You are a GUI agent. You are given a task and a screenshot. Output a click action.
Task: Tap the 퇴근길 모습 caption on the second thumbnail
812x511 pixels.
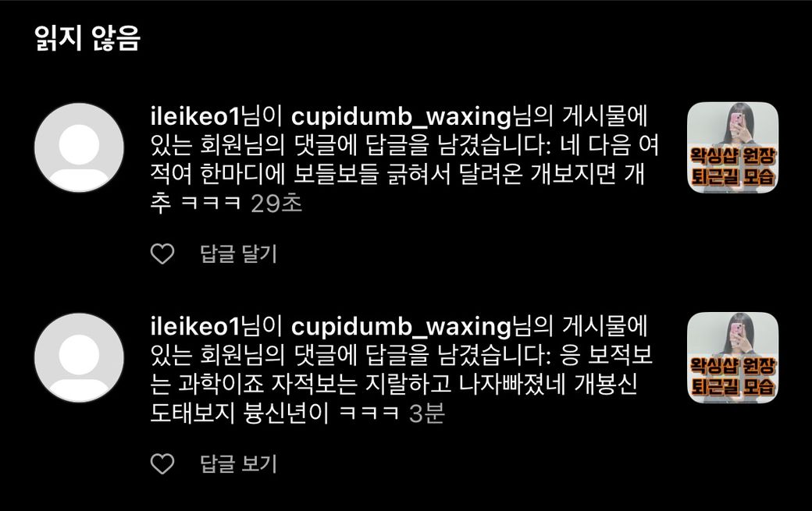coord(732,387)
